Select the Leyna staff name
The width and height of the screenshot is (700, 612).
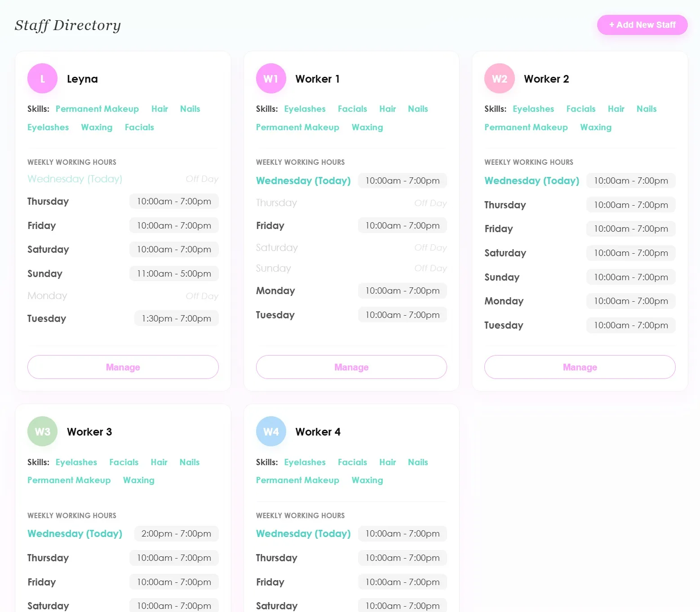(82, 79)
